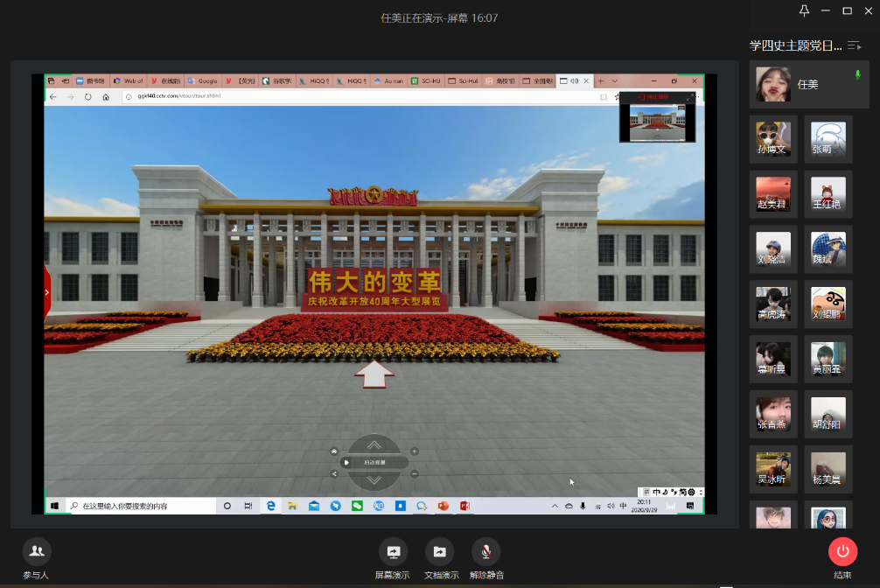Zoom out with tour minus button
Screen dimensions: 880x588
[414, 474]
